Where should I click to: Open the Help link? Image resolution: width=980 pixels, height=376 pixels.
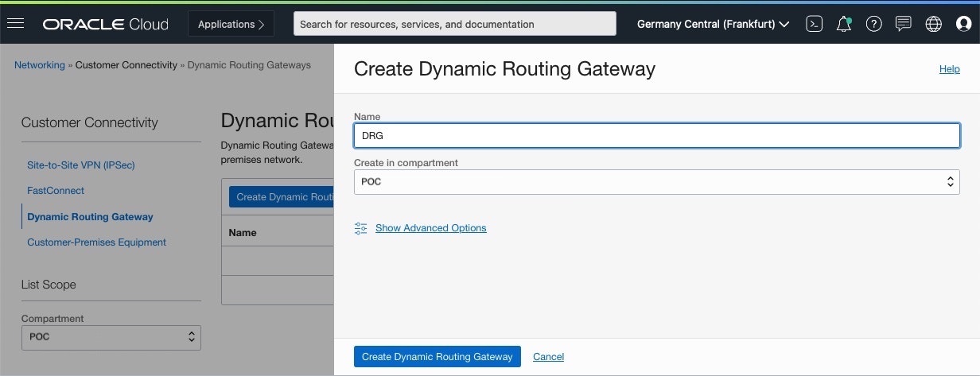(x=949, y=69)
